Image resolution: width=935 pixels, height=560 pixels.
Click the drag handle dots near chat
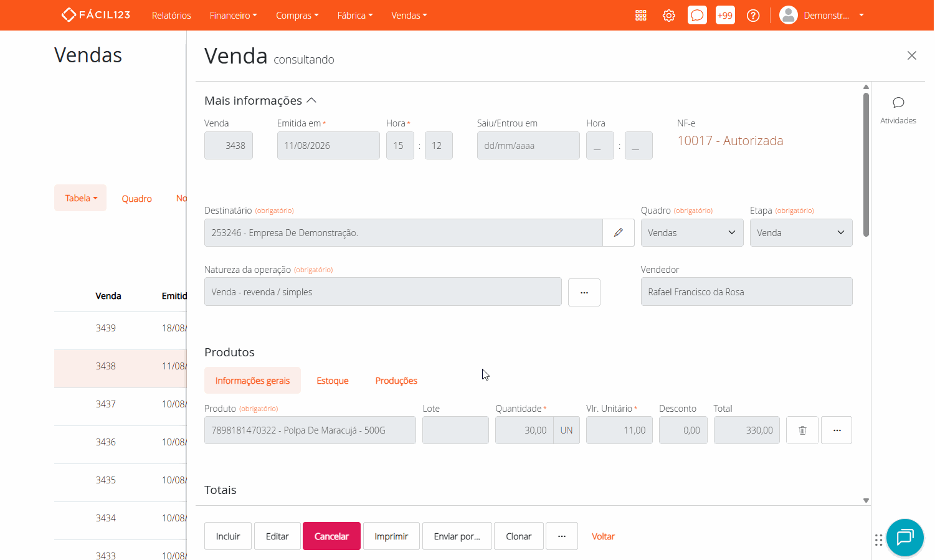point(878,540)
